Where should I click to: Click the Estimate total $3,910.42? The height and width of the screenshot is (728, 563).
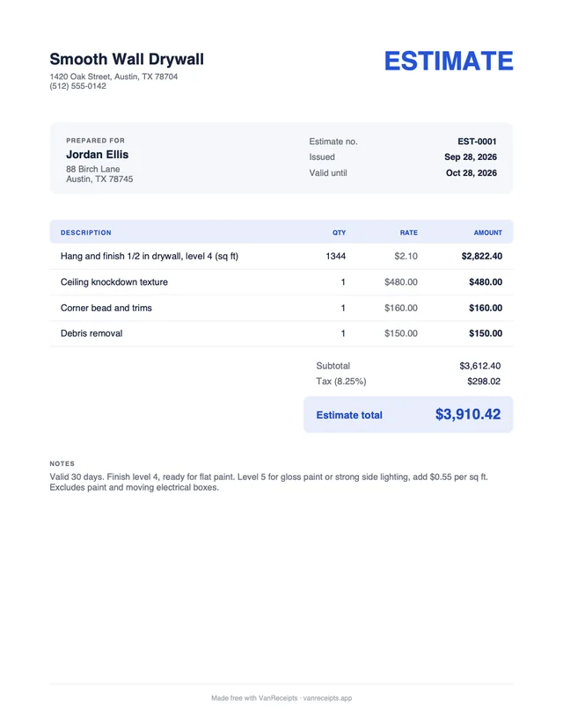(x=468, y=414)
